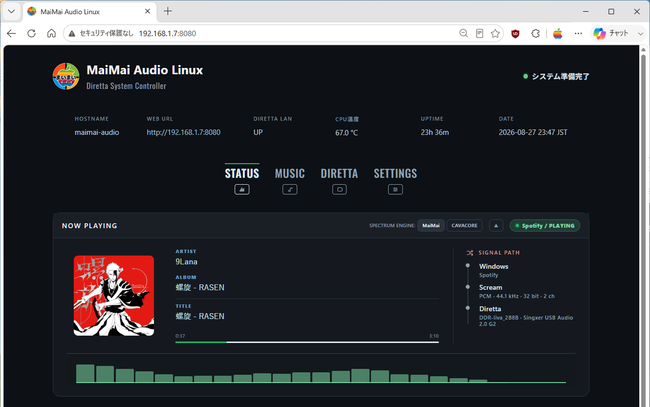Collapse the spectrum with triangle button
The height and width of the screenshot is (407, 650).
point(496,225)
